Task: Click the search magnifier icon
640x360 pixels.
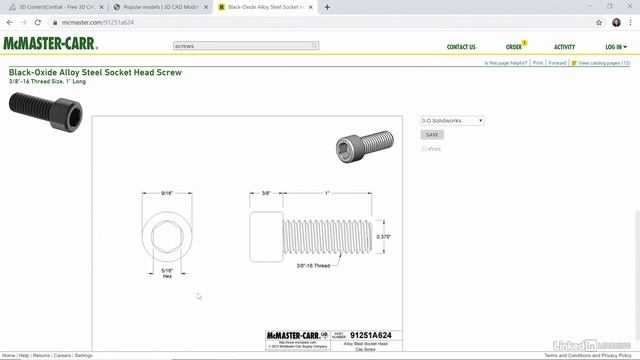Action: [314, 46]
